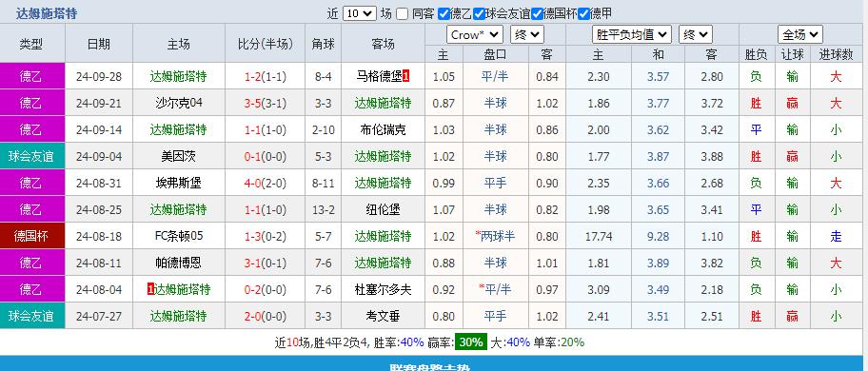Click the 13-2 corner count for 纽伦堡 match

click(323, 209)
